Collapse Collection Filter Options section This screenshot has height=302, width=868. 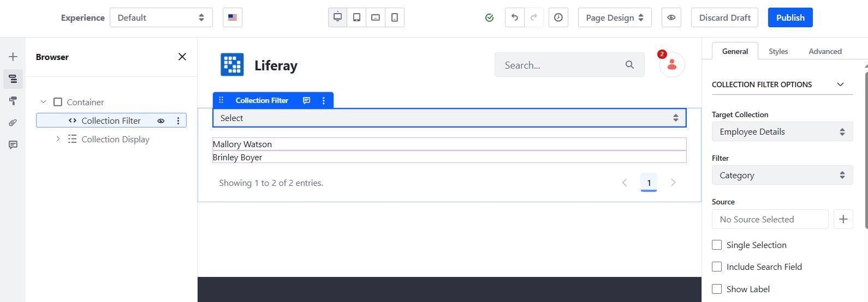coord(840,84)
